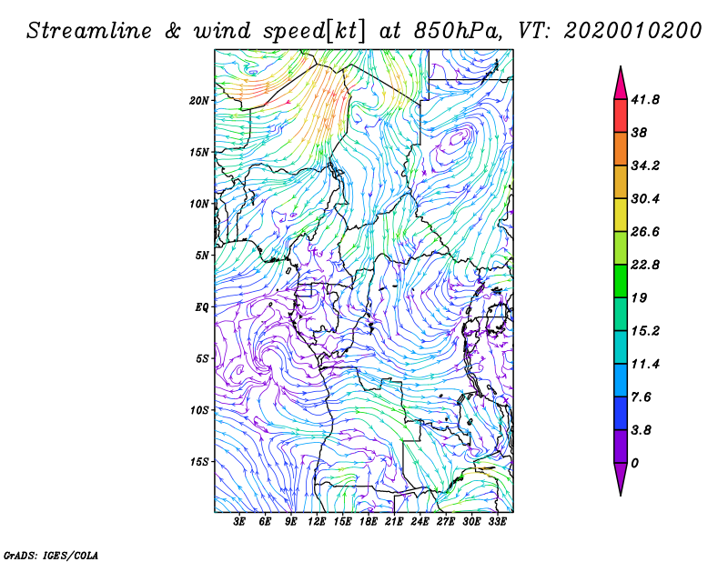Pick the bright green segment above 19
The image size is (728, 562).
(621, 281)
